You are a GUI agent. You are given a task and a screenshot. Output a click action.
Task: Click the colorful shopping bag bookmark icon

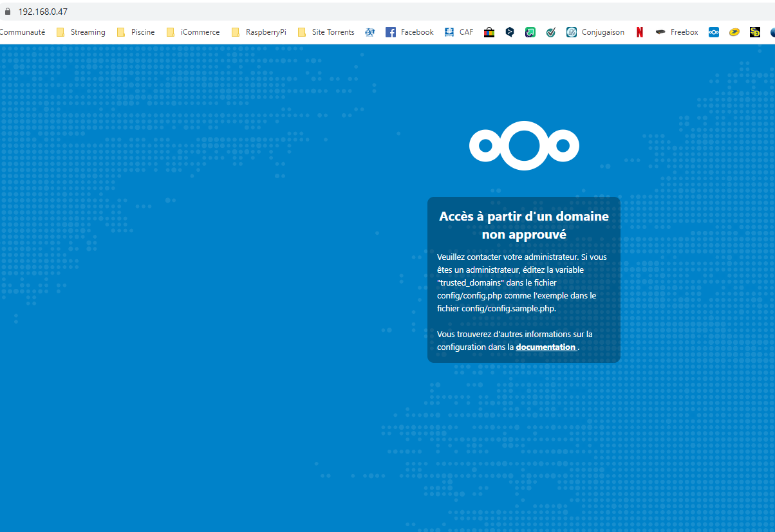pos(489,32)
